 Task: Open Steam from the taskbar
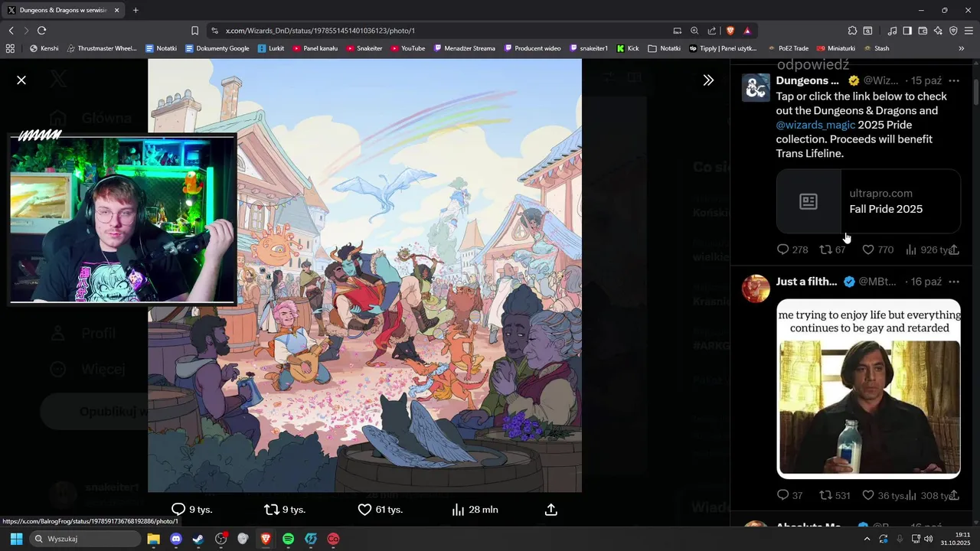198,539
